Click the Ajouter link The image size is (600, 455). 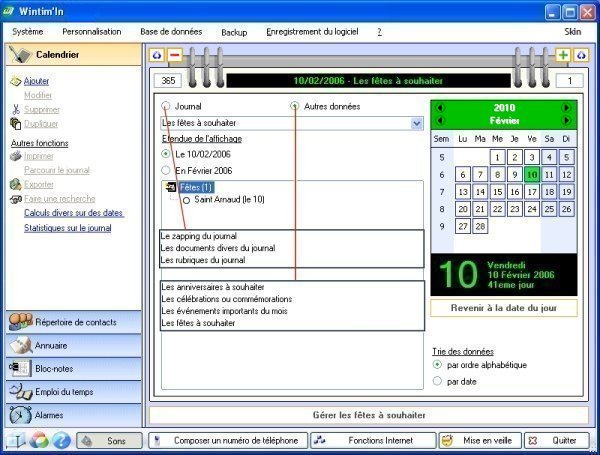(36, 81)
